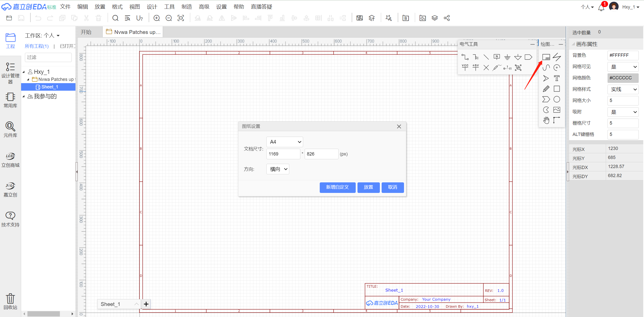Select the drag hand tool
This screenshot has height=317, width=644.
pyautogui.click(x=546, y=120)
